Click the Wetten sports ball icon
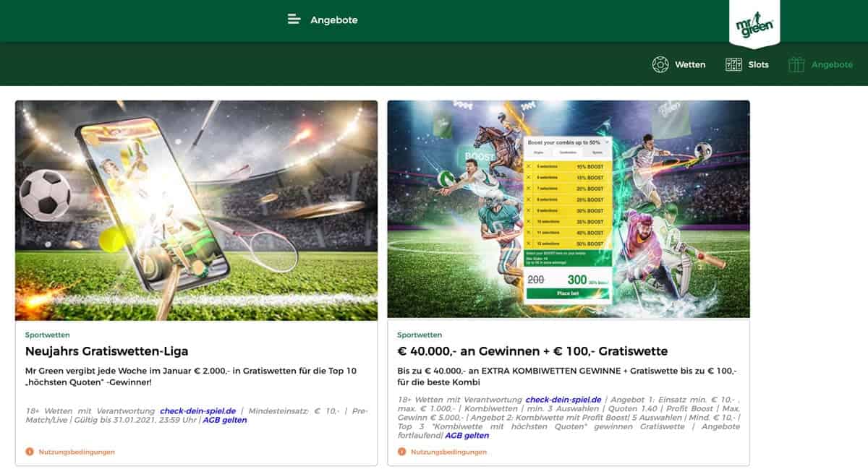868x469 pixels. click(660, 64)
